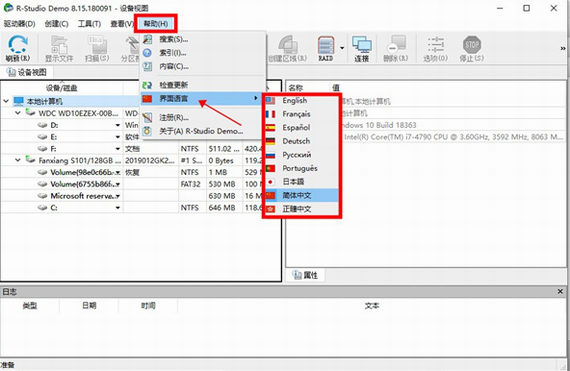570x371 pixels.
Task: Collapse the Fanxiang S101/128GB drive node
Action: point(17,160)
